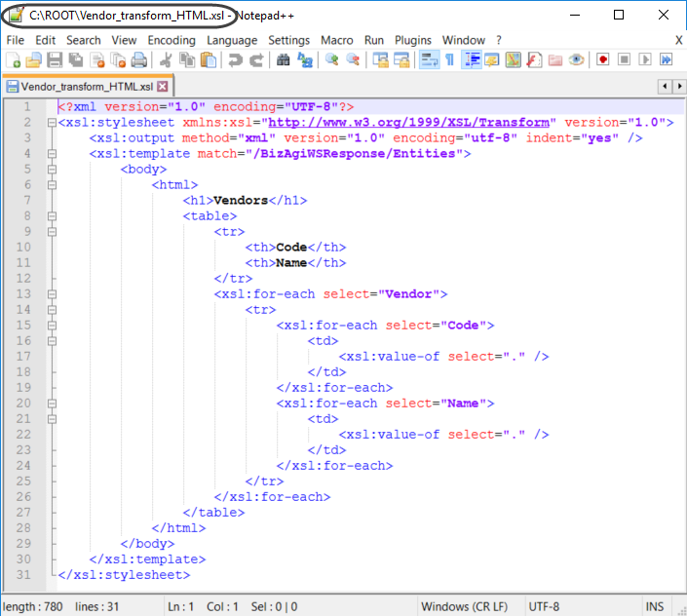This screenshot has width=687, height=616.
Task: Collapse Name for-each fold on line 20
Action: pos(52,404)
